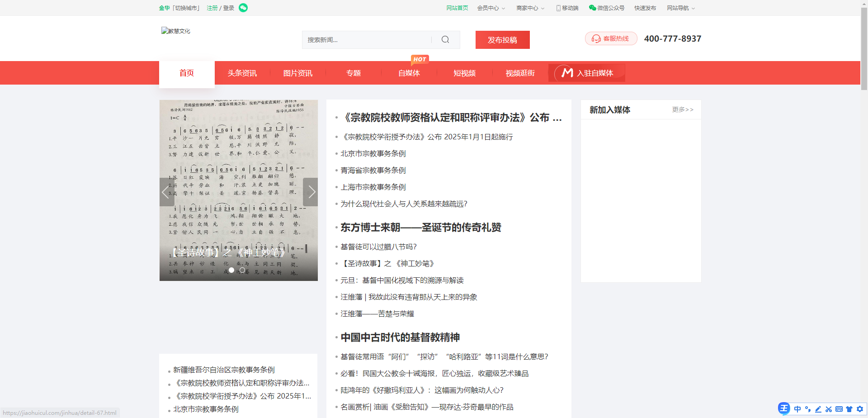The height and width of the screenshot is (418, 868).
Task: Open the 头条资讯 navigation tab
Action: click(x=242, y=73)
